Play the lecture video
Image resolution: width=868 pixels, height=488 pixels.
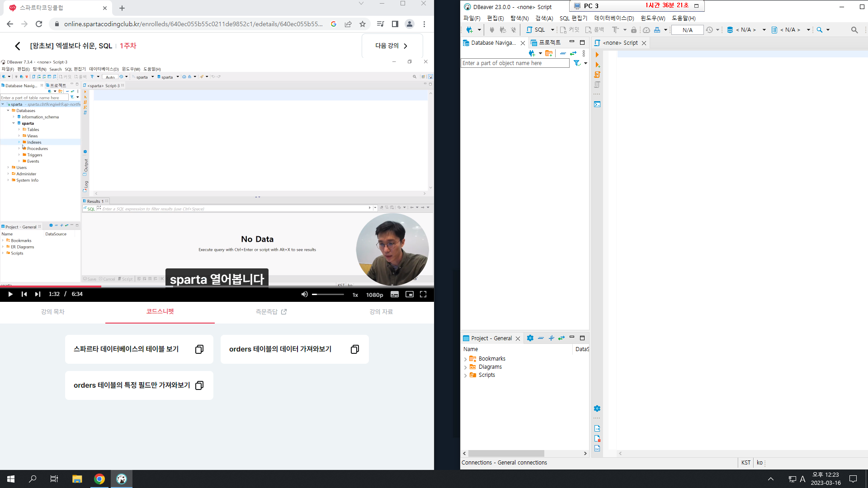(10, 294)
